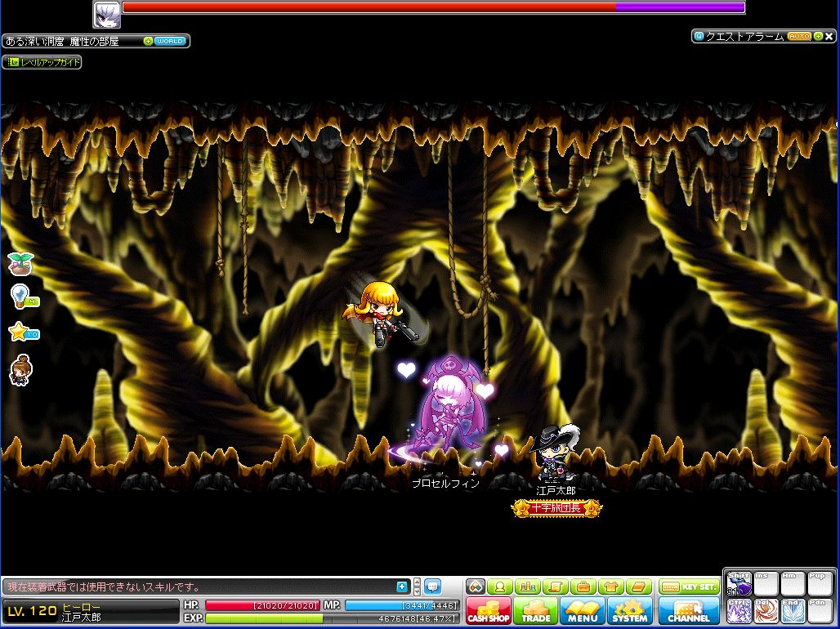Screen dimensions: 840x629
Task: Click the quest alarm Q icon
Action: [699, 37]
